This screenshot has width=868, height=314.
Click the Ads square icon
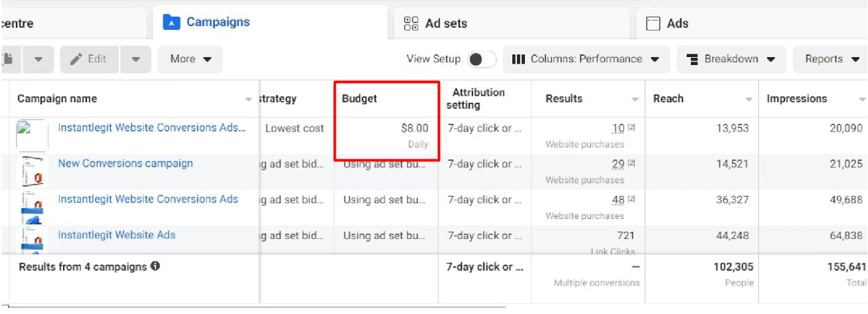(x=654, y=24)
